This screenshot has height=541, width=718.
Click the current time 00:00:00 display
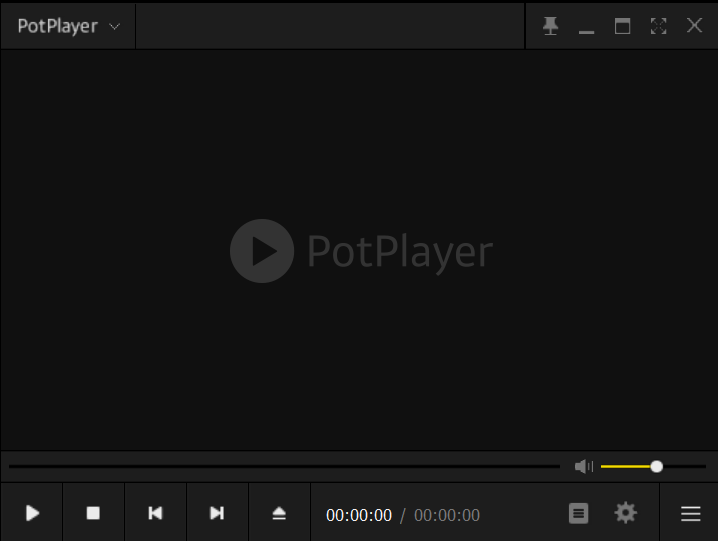[x=359, y=515]
